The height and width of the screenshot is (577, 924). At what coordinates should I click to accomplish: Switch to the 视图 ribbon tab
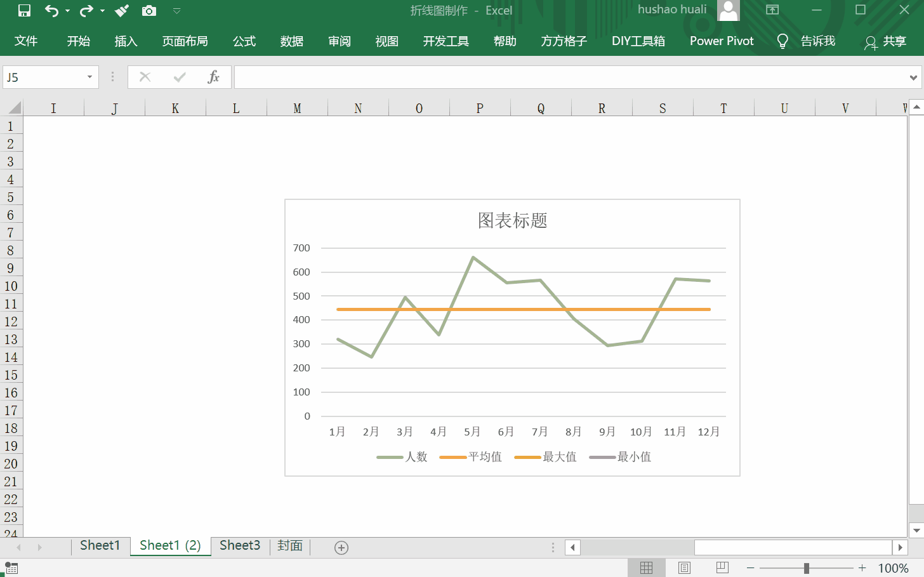387,41
